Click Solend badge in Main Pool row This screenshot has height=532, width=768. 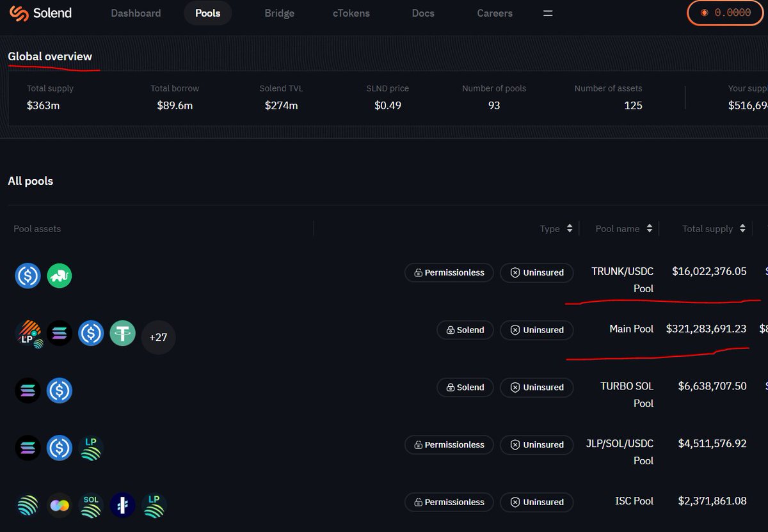click(465, 330)
